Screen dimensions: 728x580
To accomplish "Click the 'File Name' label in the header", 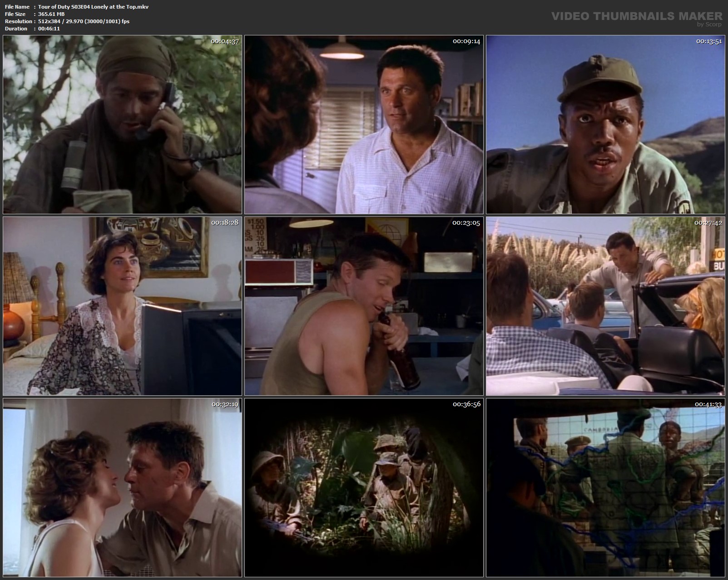I will click(17, 7).
